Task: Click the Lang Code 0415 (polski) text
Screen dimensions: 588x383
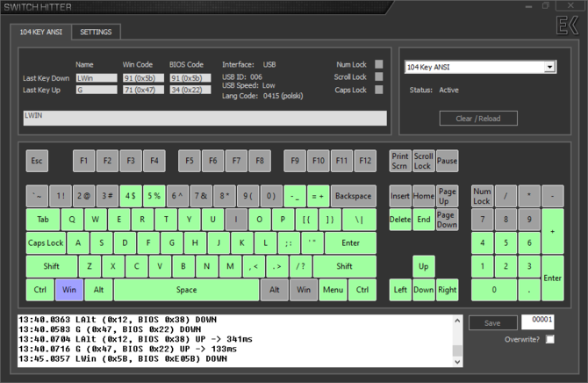Action: click(x=262, y=96)
